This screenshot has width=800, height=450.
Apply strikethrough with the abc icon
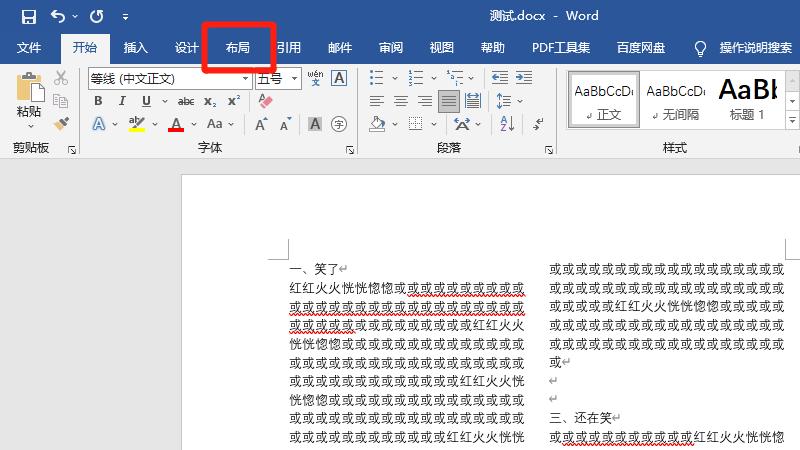click(x=185, y=101)
